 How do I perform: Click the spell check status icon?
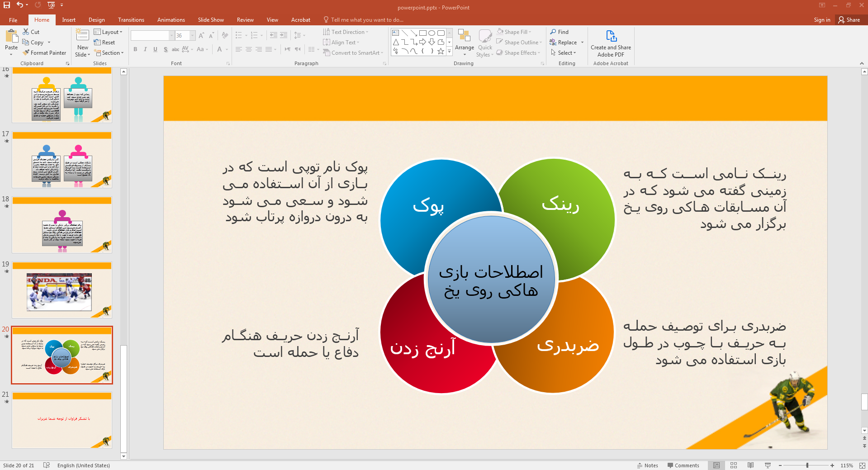pyautogui.click(x=47, y=465)
